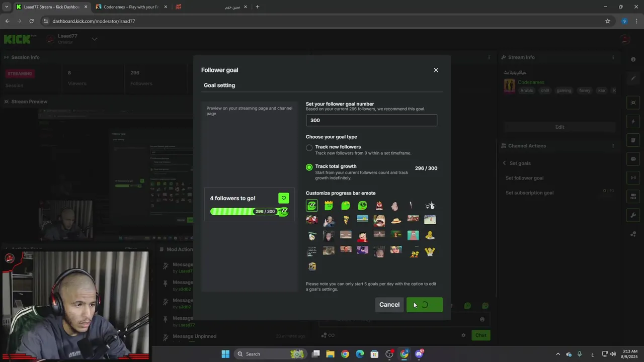Show hidden system tray icons
The width and height of the screenshot is (644, 362).
click(557, 354)
